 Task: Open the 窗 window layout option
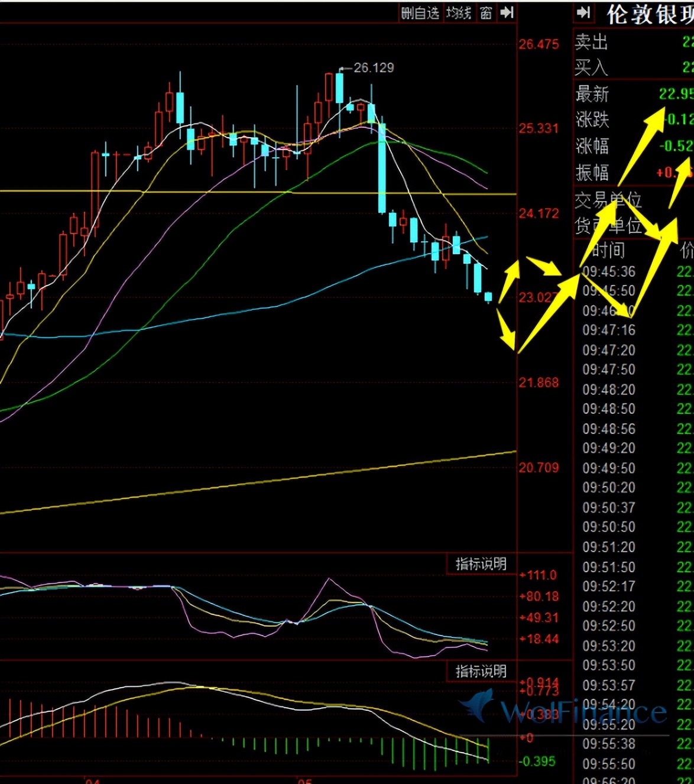click(x=486, y=13)
